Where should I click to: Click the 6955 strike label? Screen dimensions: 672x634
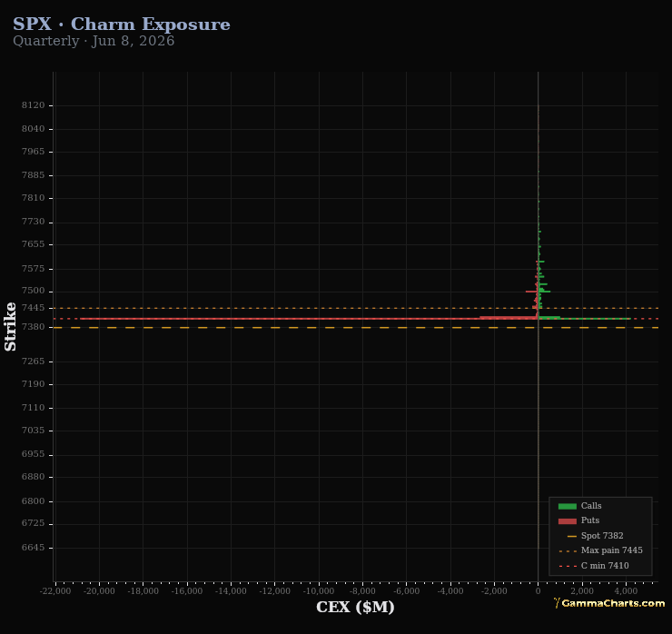[x=34, y=454]
